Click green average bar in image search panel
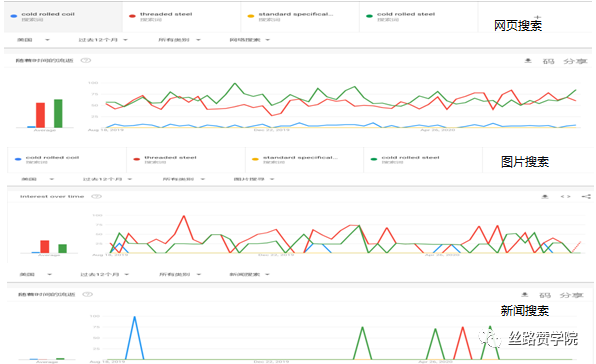This screenshot has width=596, height=364. click(x=62, y=248)
